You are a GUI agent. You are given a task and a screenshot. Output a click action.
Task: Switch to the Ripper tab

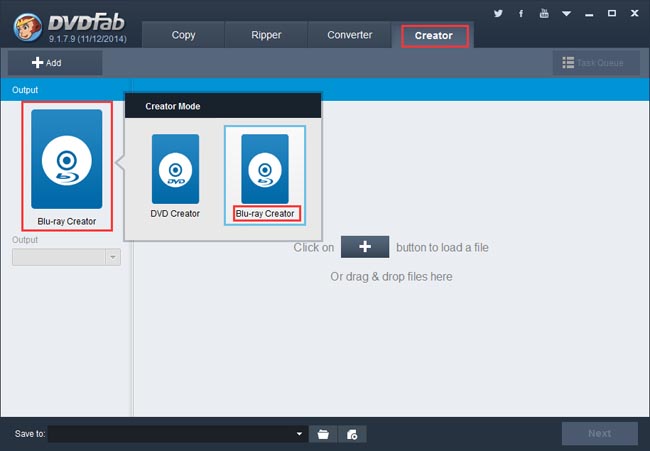click(266, 35)
